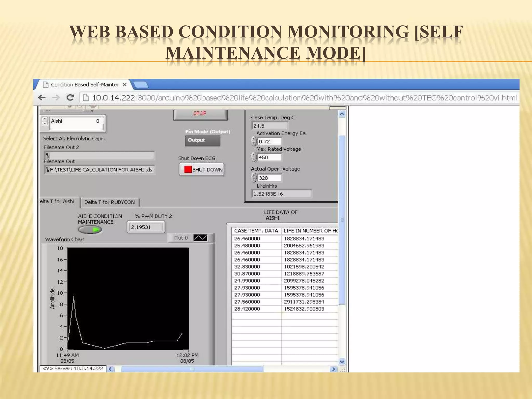Click the Plot 0 legend label
532x399 pixels.
coord(181,238)
